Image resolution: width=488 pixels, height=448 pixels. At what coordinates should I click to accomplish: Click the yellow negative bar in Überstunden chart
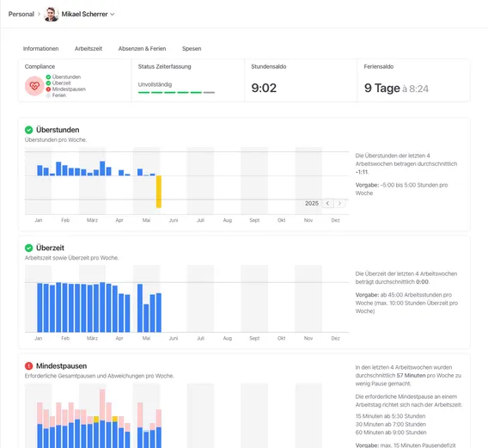pyautogui.click(x=159, y=192)
